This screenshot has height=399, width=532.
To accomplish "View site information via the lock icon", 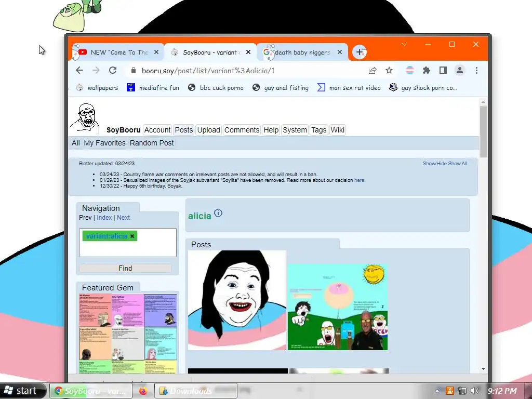I will click(x=134, y=70).
